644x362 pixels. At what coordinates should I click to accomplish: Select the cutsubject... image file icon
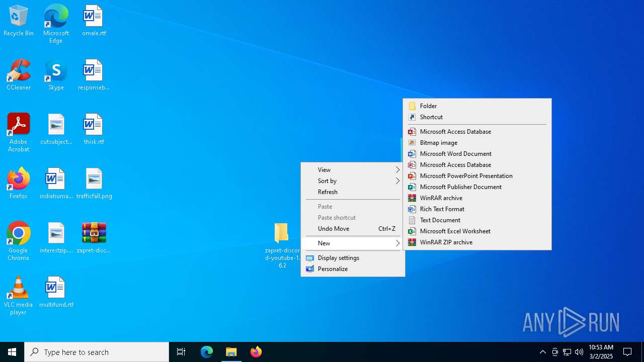56,130
